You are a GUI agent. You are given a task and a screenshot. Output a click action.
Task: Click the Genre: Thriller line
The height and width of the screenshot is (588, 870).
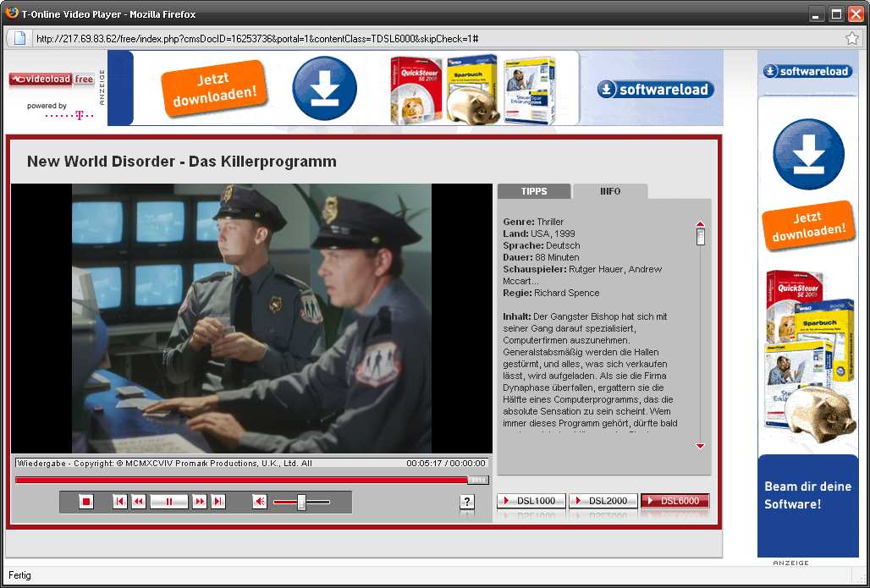(x=533, y=222)
